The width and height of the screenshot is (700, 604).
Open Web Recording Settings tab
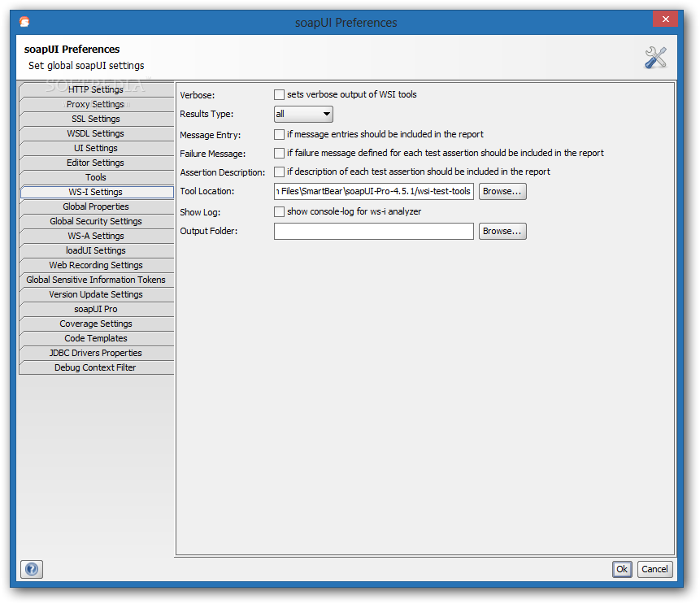(x=96, y=265)
